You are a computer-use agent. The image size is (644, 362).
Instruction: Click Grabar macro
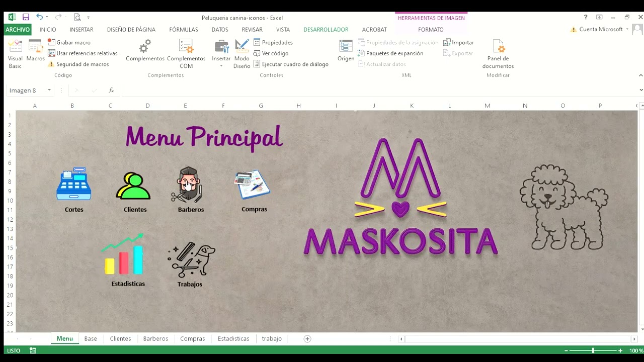(x=69, y=43)
